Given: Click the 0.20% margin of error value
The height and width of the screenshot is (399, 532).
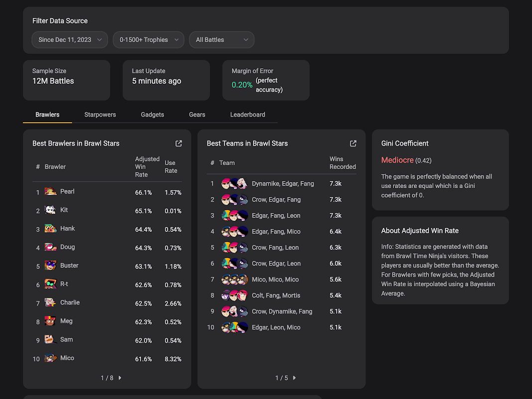Looking at the screenshot, I should (x=242, y=85).
